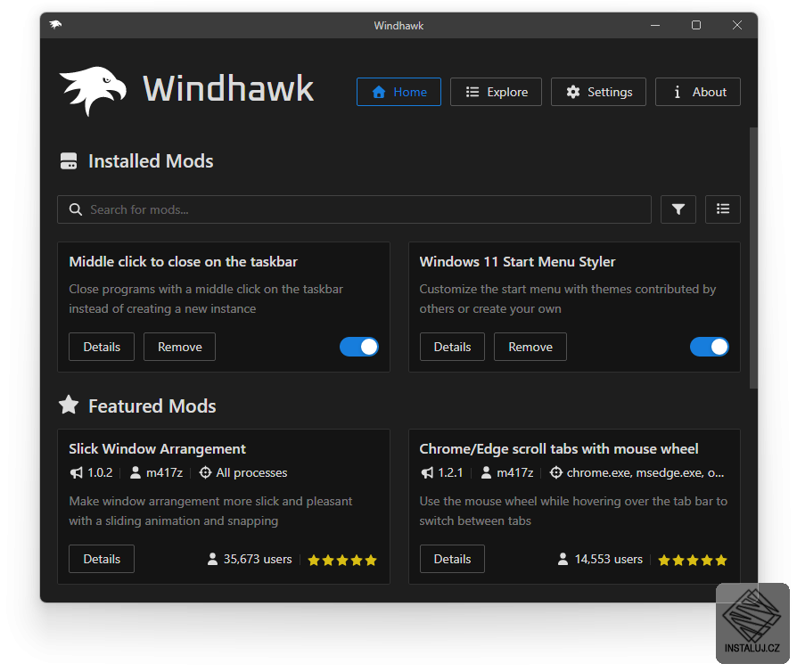Viewport: 797px width, 672px height.
Task: Click the Featured Mods star icon
Action: 69,406
